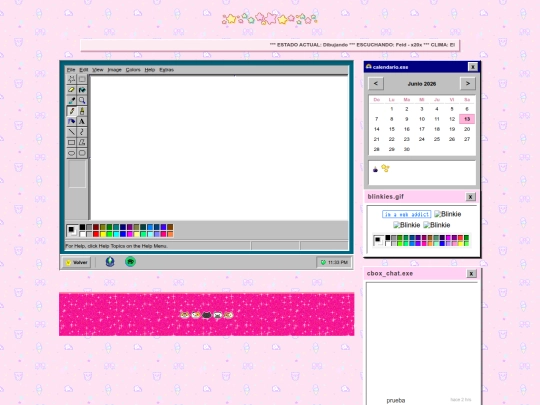
Task: Pick white from the Paint palette
Action: click(82, 234)
